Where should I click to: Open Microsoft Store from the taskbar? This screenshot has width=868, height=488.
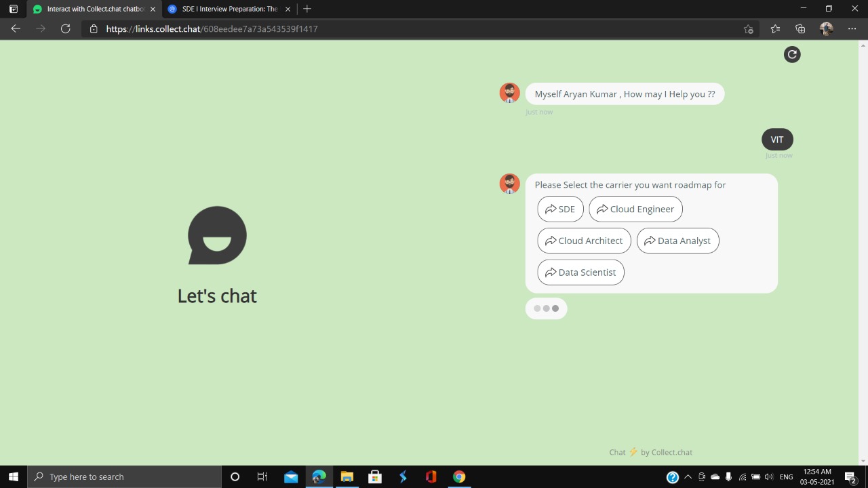375,476
